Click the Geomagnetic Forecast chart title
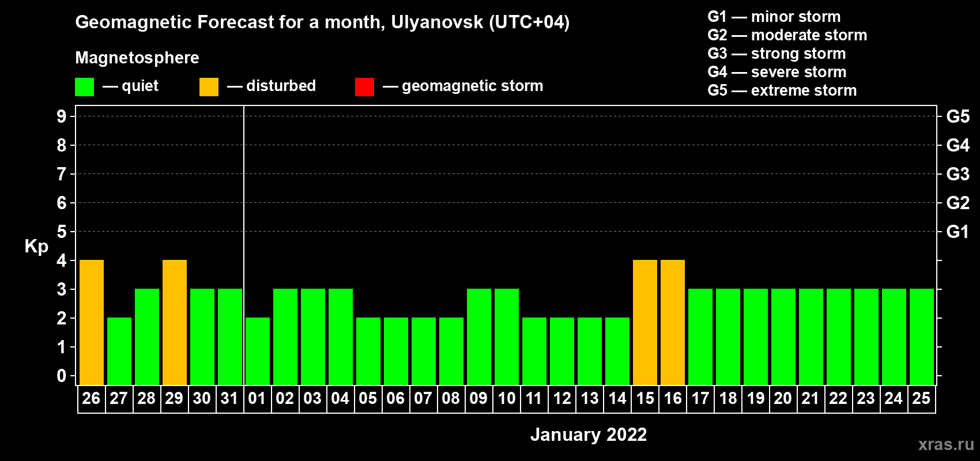Viewport: 980px width, 461px height. tap(322, 22)
